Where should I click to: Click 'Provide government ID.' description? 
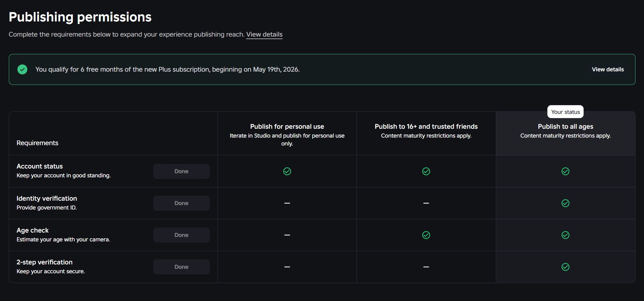[47, 208]
